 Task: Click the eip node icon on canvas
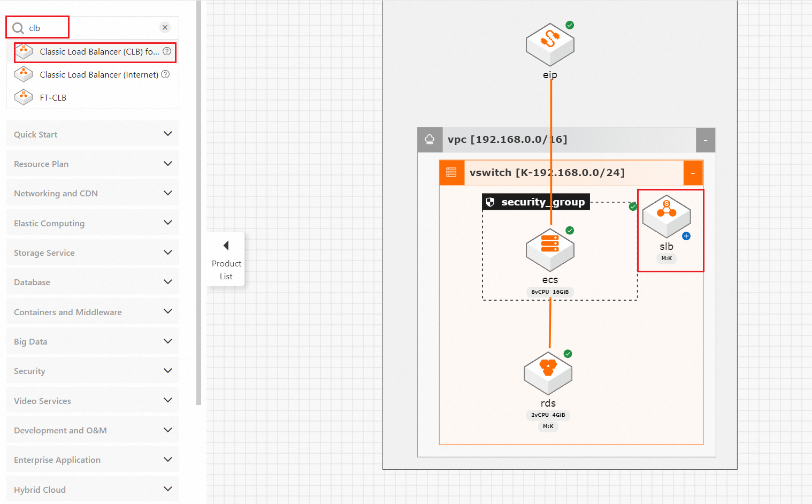click(550, 44)
